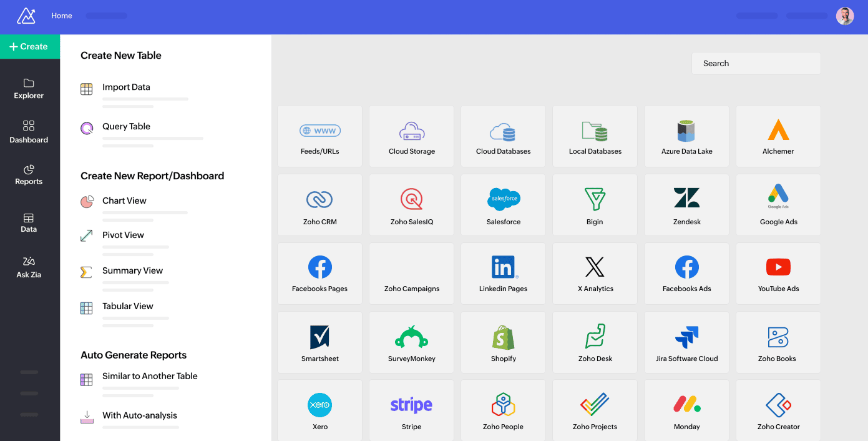The width and height of the screenshot is (868, 441).
Task: Select the Feeds/URLs connector icon
Action: pyautogui.click(x=319, y=131)
